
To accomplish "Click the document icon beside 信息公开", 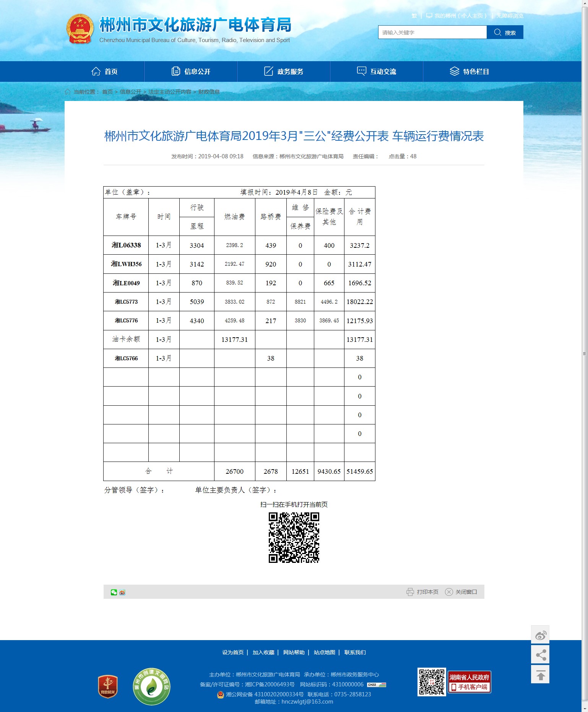I will coord(176,71).
